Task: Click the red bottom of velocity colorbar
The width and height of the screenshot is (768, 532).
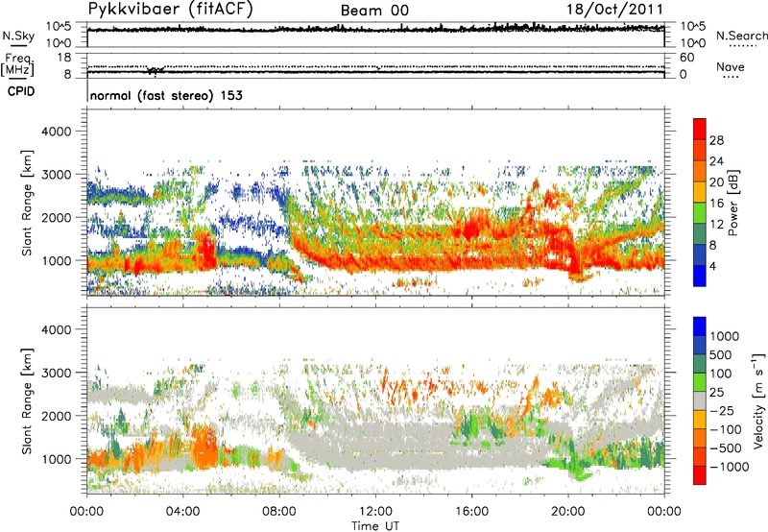Action: point(700,475)
